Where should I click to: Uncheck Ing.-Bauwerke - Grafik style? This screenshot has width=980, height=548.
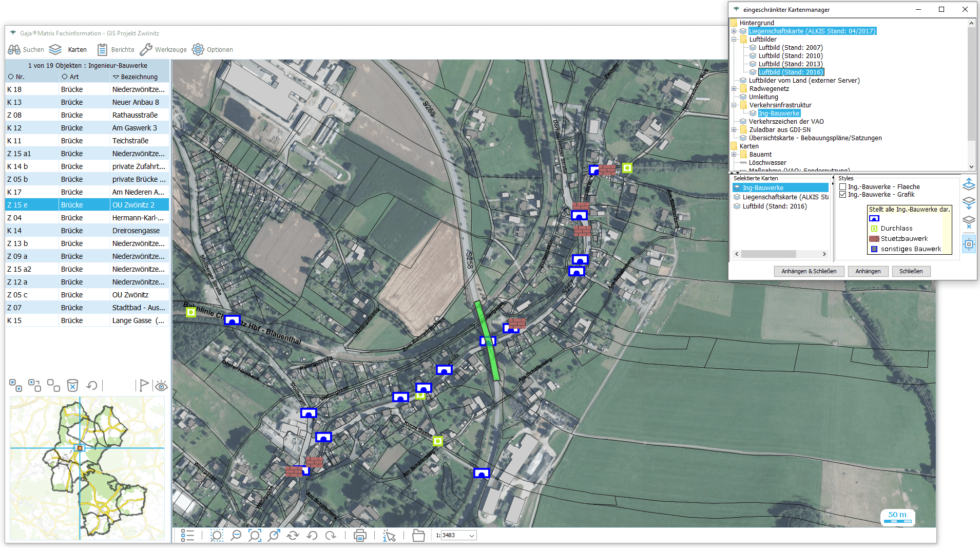tap(842, 195)
